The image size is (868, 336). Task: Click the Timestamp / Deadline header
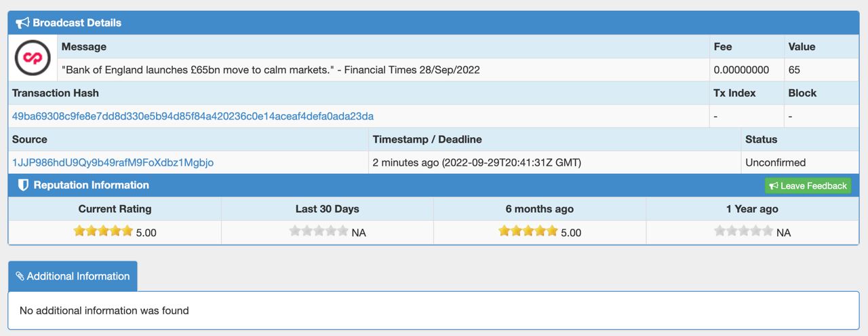427,139
